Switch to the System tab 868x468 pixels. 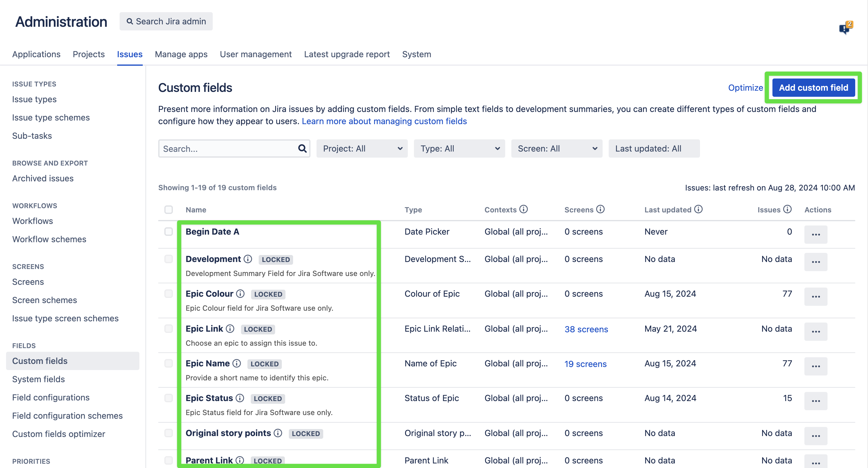(x=416, y=54)
